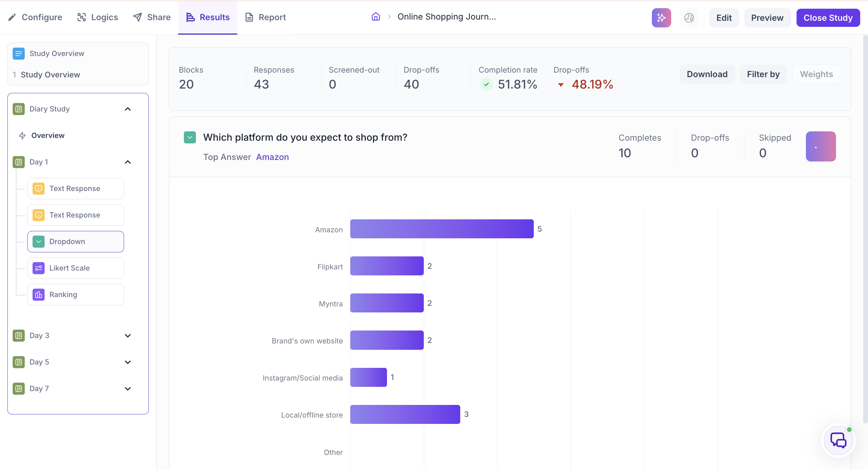Select the Likert Scale block
The height and width of the screenshot is (470, 868).
click(x=75, y=268)
